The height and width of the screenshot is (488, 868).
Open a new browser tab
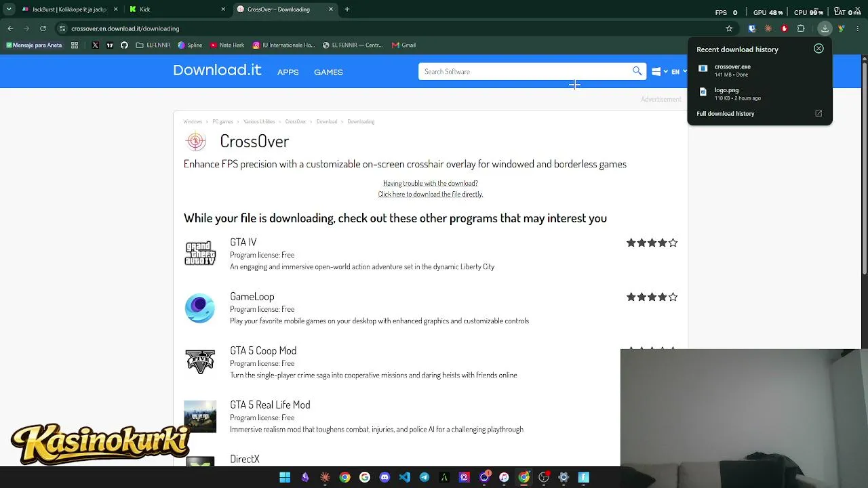pyautogui.click(x=347, y=9)
